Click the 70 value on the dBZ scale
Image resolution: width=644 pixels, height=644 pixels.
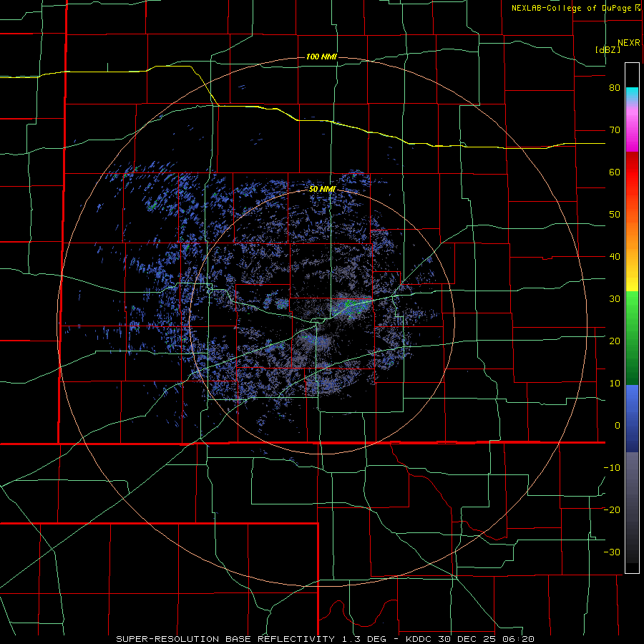coord(615,130)
